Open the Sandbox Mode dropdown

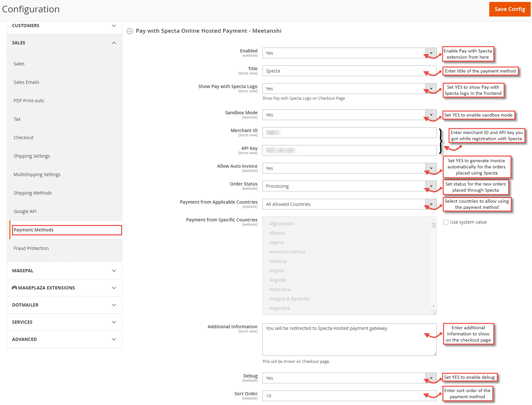coord(431,115)
